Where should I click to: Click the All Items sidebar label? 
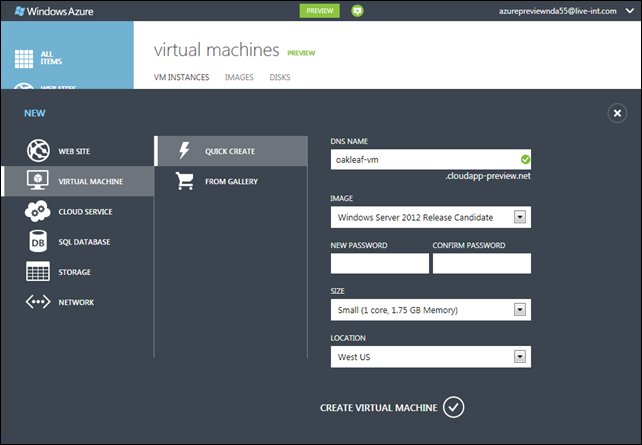pyautogui.click(x=51, y=58)
